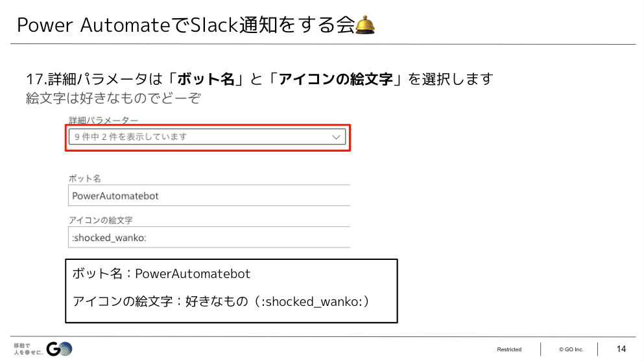Click the bold 'アイコンの絵文字' text in heading
Image resolution: width=644 pixels, height=361 pixels.
coord(335,79)
